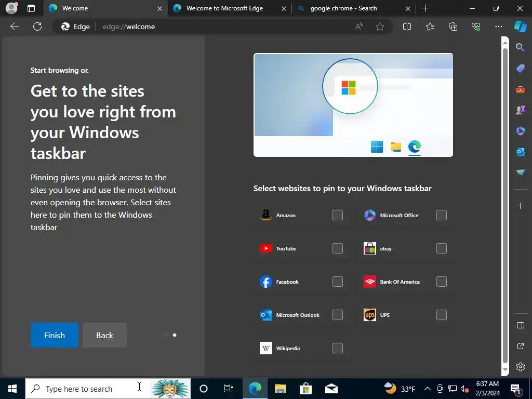Click the Amazon site label
Screen dimensions: 532x399
286,216
